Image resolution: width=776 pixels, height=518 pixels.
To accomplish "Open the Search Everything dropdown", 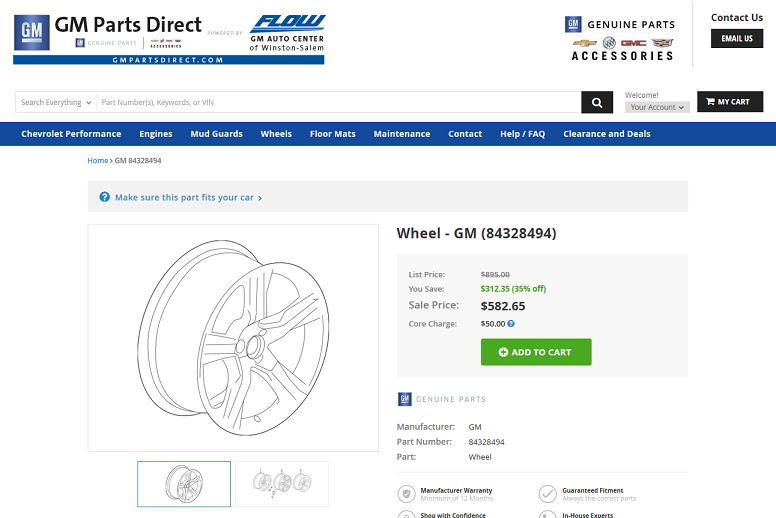I will pyautogui.click(x=56, y=102).
